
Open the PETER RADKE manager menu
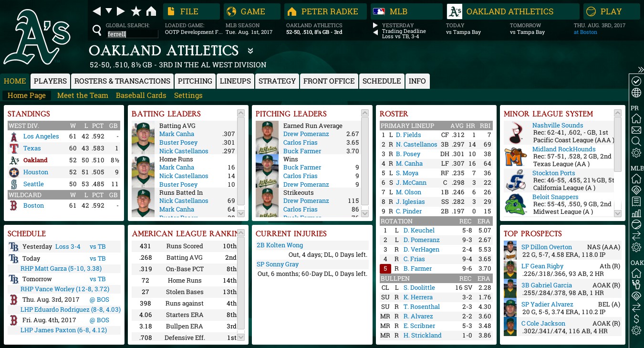326,11
